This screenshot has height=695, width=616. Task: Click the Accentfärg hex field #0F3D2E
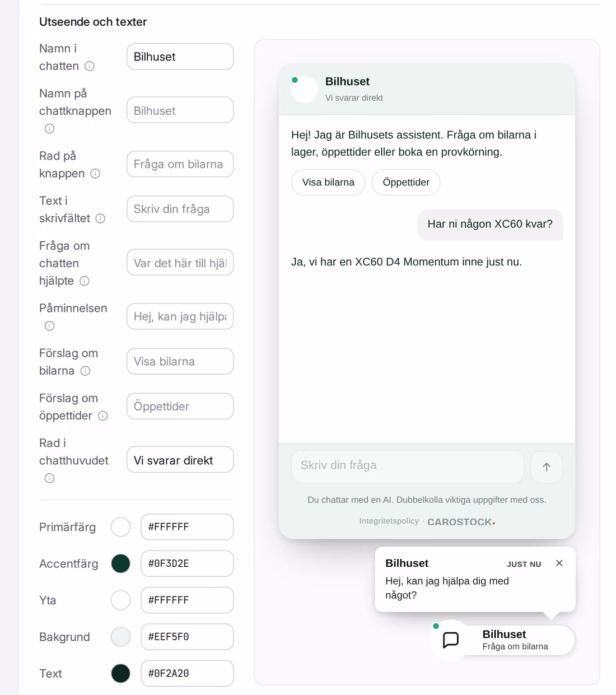[187, 563]
